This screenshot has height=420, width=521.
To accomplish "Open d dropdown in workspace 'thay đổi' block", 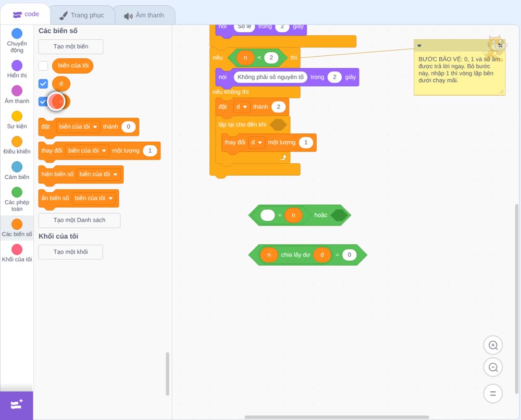I will [256, 142].
